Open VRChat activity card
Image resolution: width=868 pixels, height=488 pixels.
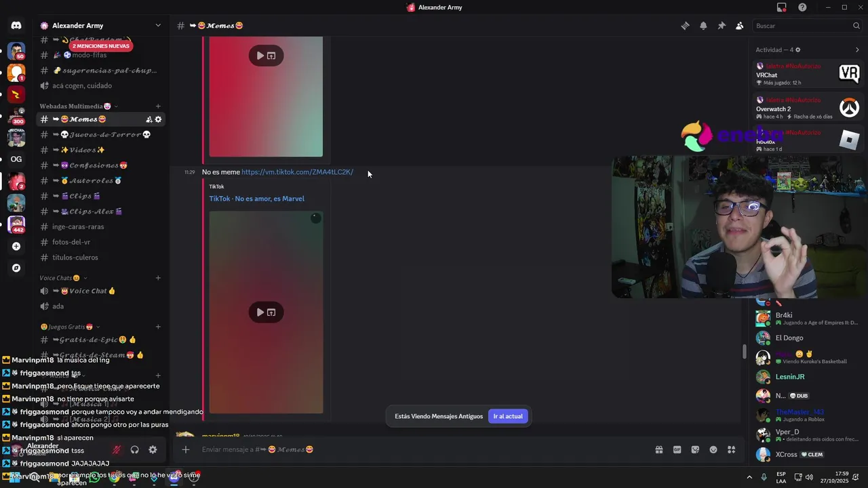808,74
